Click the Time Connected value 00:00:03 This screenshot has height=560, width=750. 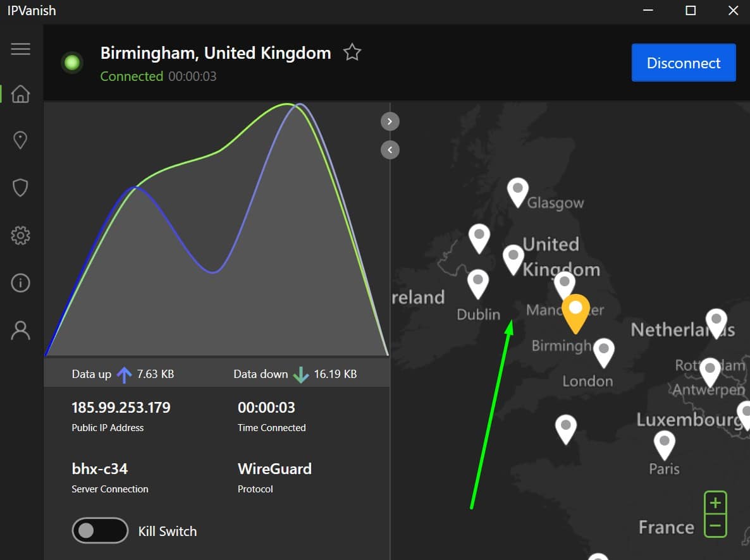266,408
